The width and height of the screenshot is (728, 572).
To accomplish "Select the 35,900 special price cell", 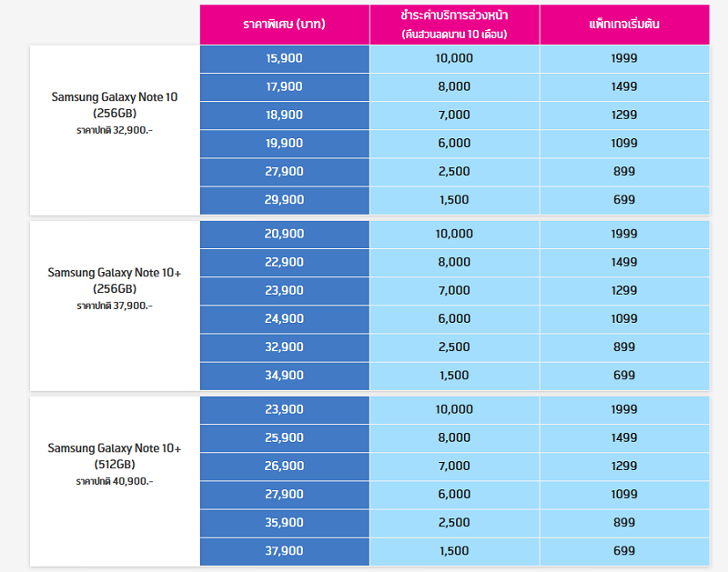I will pos(285,523).
